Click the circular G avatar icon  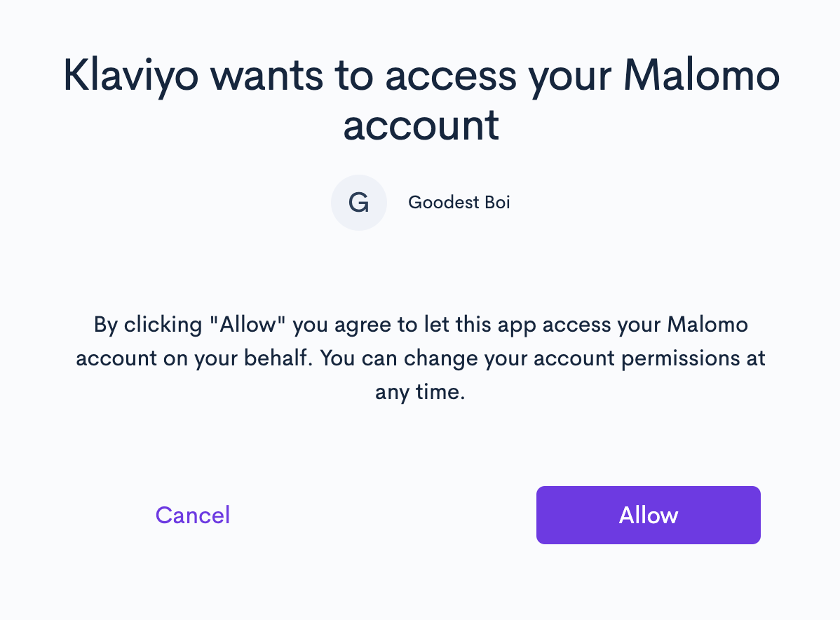[x=359, y=203]
